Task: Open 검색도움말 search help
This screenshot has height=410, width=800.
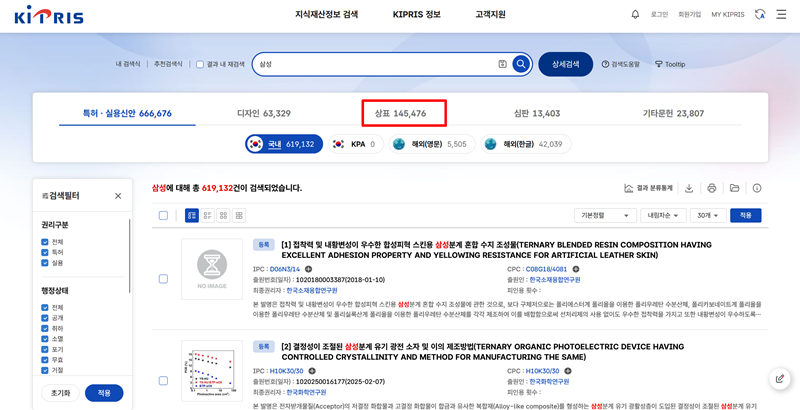Action: click(x=620, y=64)
